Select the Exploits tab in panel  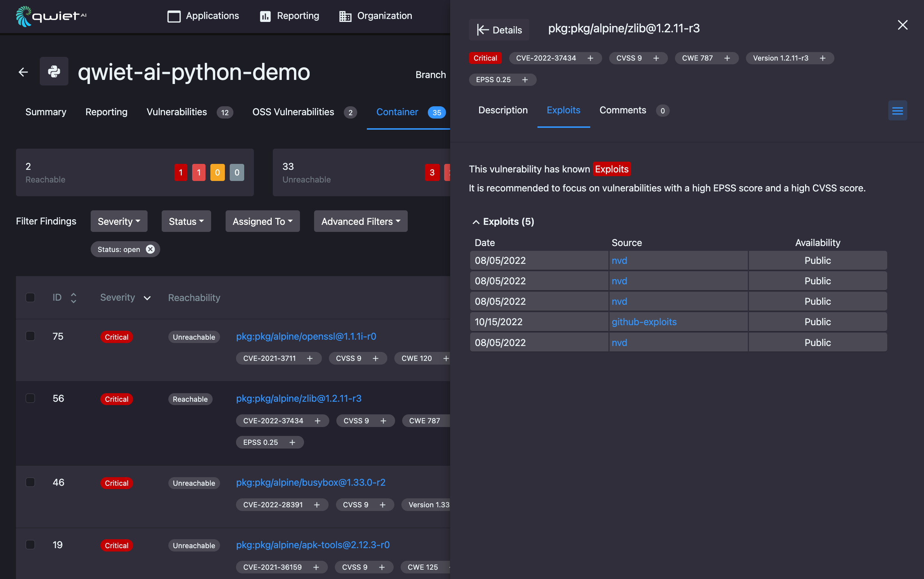563,110
